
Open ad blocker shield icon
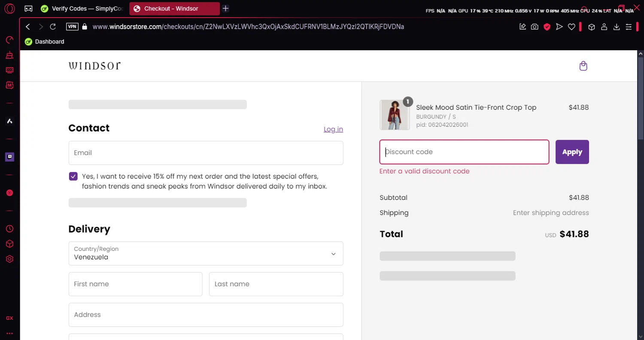[547, 27]
